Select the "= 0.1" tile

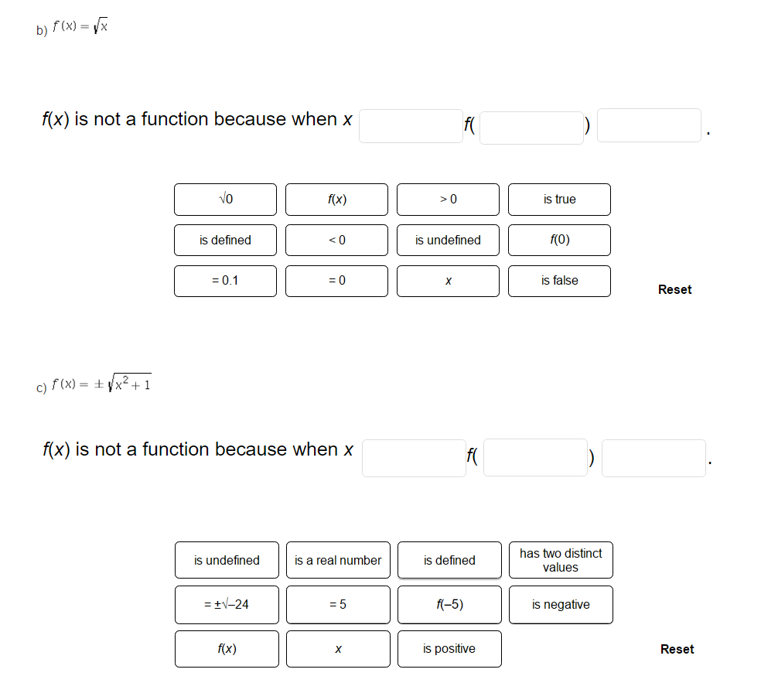tap(225, 281)
